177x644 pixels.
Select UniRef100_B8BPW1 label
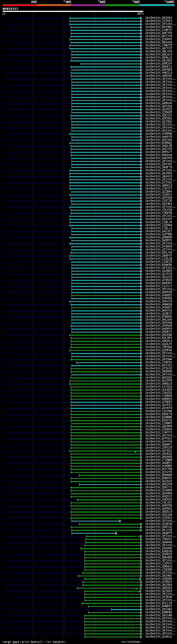[x=159, y=612]
